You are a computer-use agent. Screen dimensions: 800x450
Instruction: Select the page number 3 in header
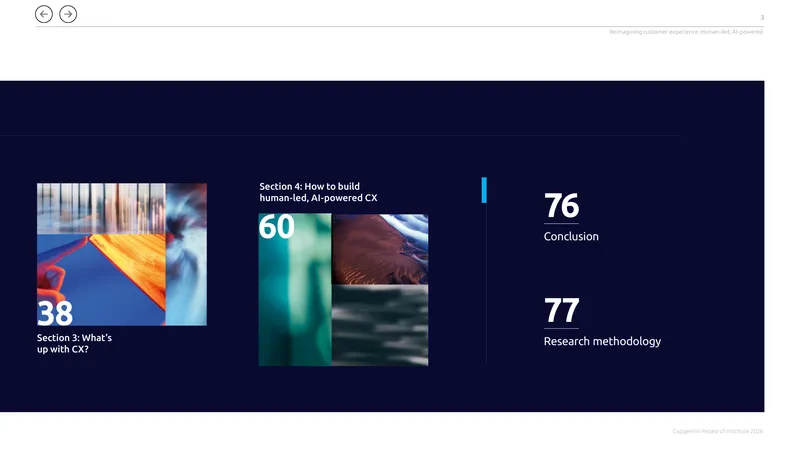762,17
